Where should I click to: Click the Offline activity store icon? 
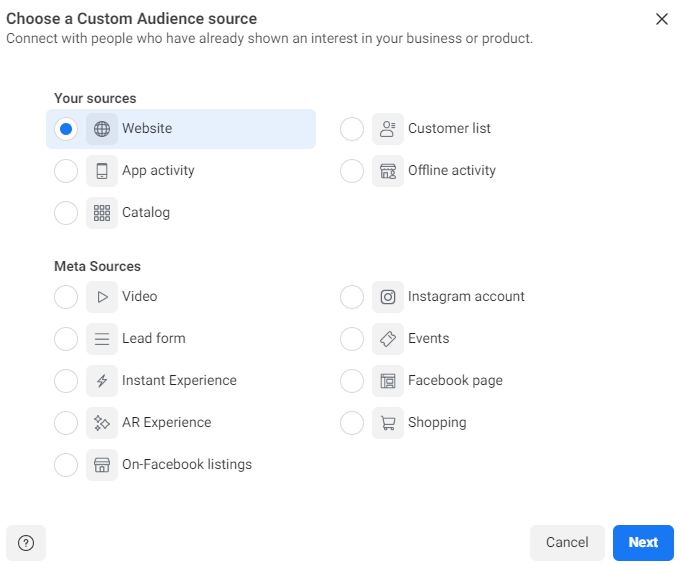pos(388,171)
